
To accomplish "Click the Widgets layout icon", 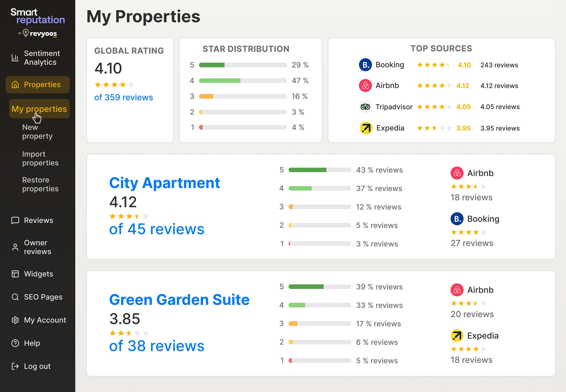I will pos(15,274).
